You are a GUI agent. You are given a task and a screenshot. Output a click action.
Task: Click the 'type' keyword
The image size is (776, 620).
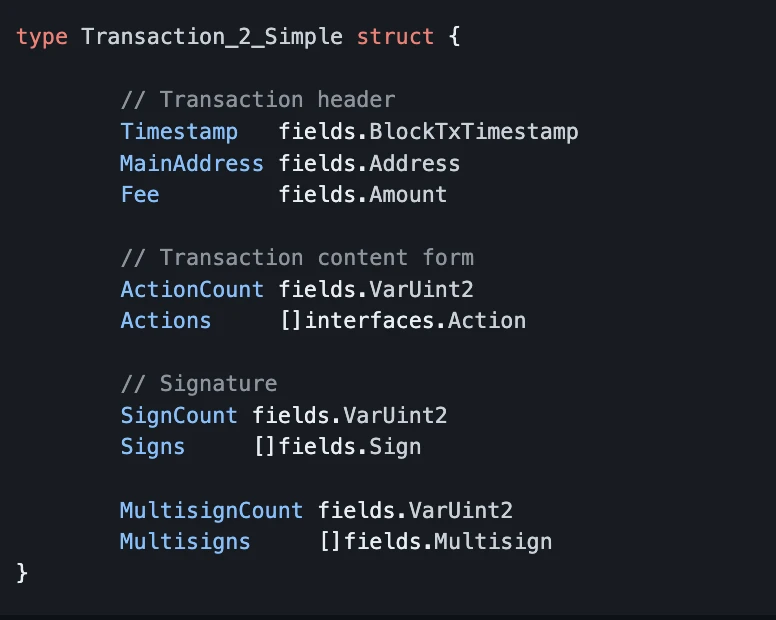[42, 38]
